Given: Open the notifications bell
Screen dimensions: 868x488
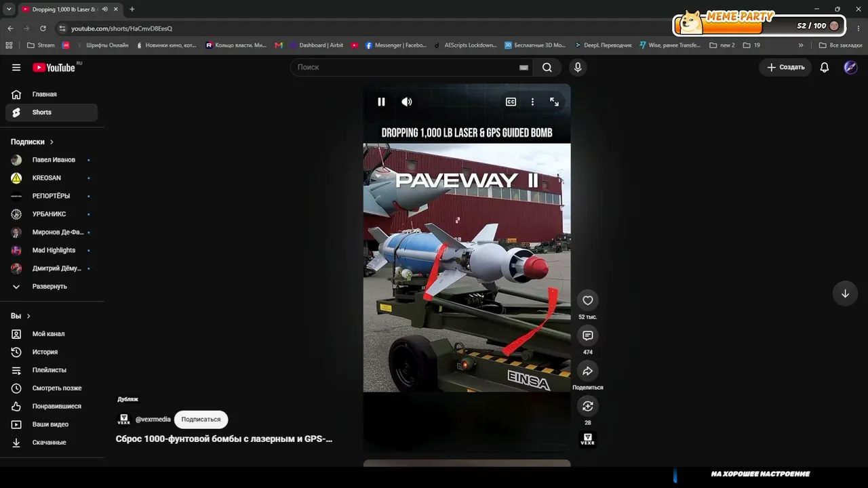Looking at the screenshot, I should click(825, 67).
